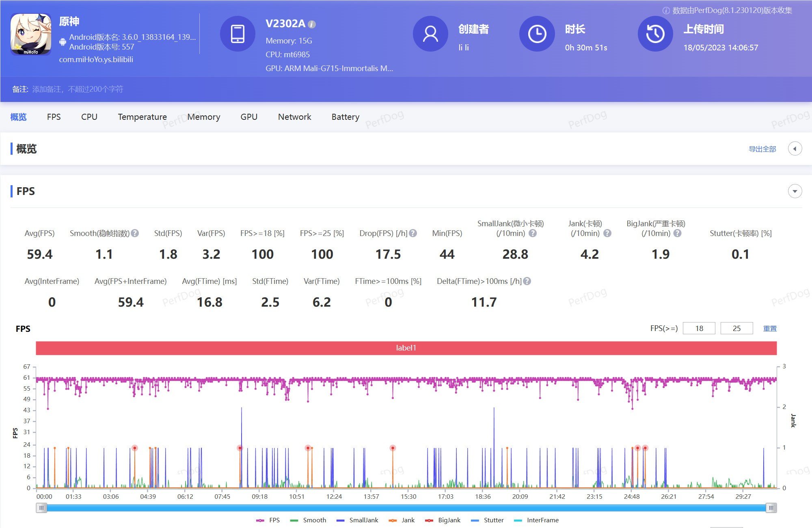This screenshot has height=528, width=812.
Task: Click the 创建者 person icon
Action: pos(430,34)
